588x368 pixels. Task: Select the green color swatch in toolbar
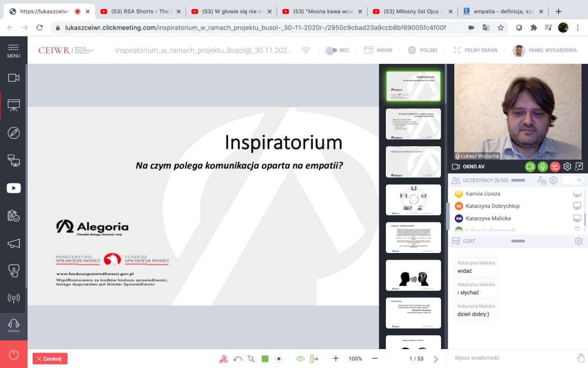[265, 359]
